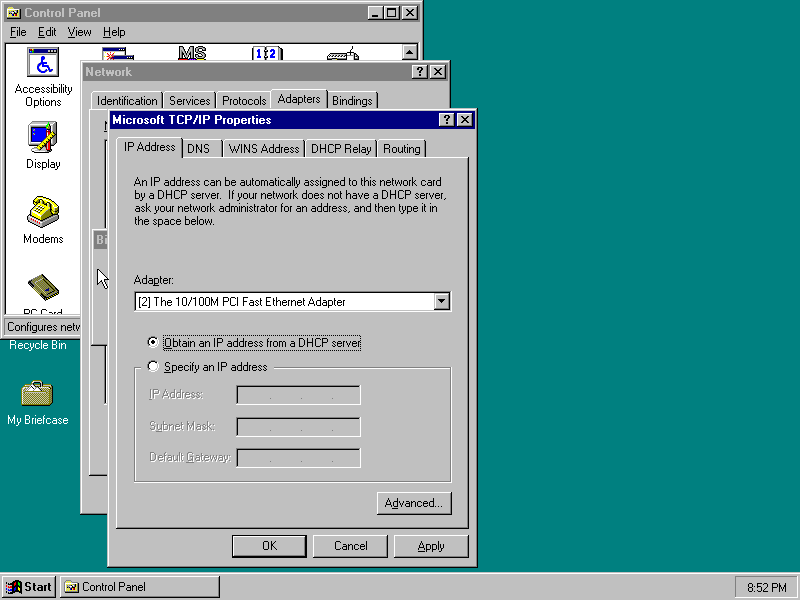Switch to Protocols tab in Network dialog
The width and height of the screenshot is (800, 600).
(x=244, y=101)
